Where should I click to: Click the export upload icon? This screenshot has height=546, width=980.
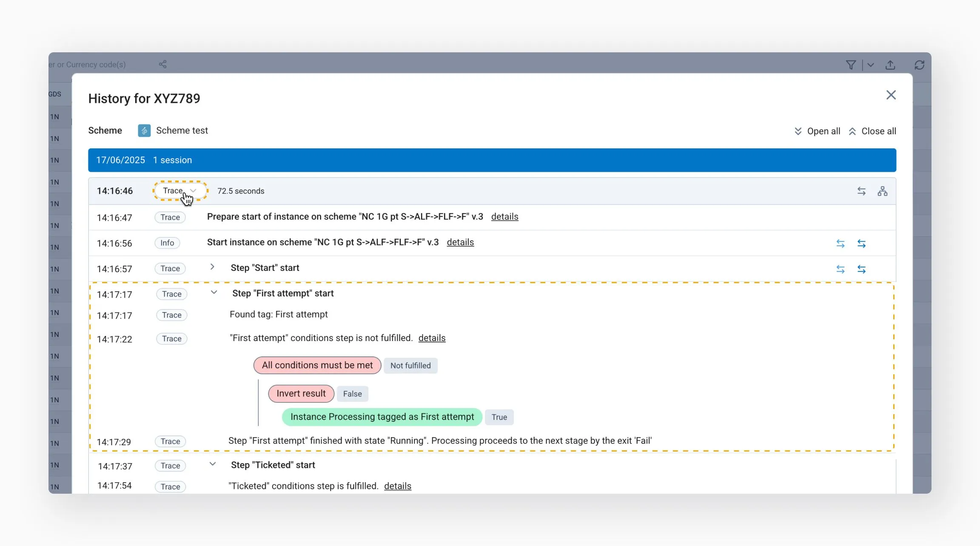[890, 65]
